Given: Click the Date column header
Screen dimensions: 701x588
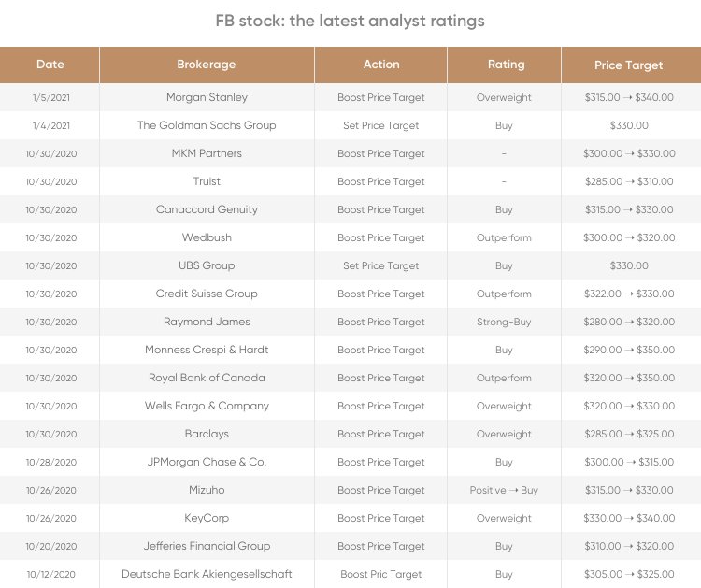Looking at the screenshot, I should click(x=50, y=65).
